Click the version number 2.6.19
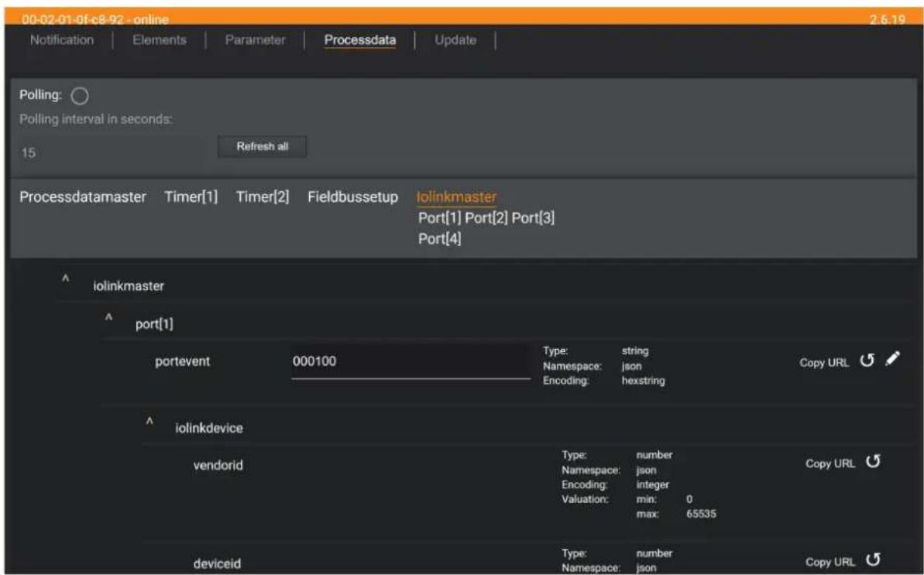 [x=888, y=19]
